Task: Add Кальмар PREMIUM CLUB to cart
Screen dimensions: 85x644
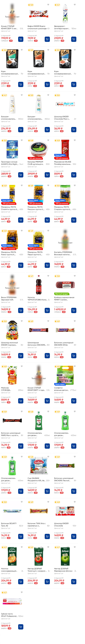Action: pos(47,175)
